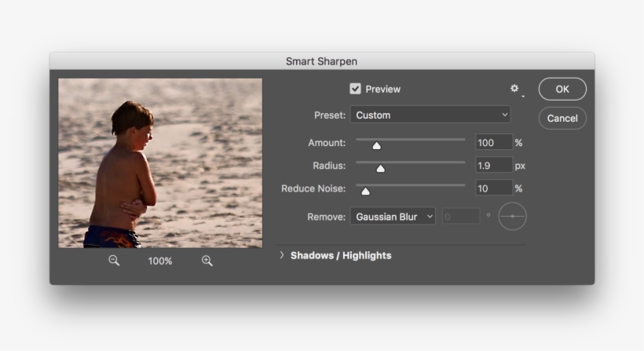Open the gear settings menu
This screenshot has height=351, width=644.
(515, 89)
